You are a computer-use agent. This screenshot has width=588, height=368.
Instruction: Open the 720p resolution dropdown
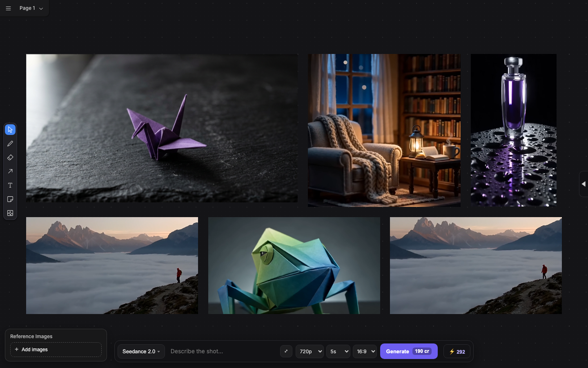(310, 351)
